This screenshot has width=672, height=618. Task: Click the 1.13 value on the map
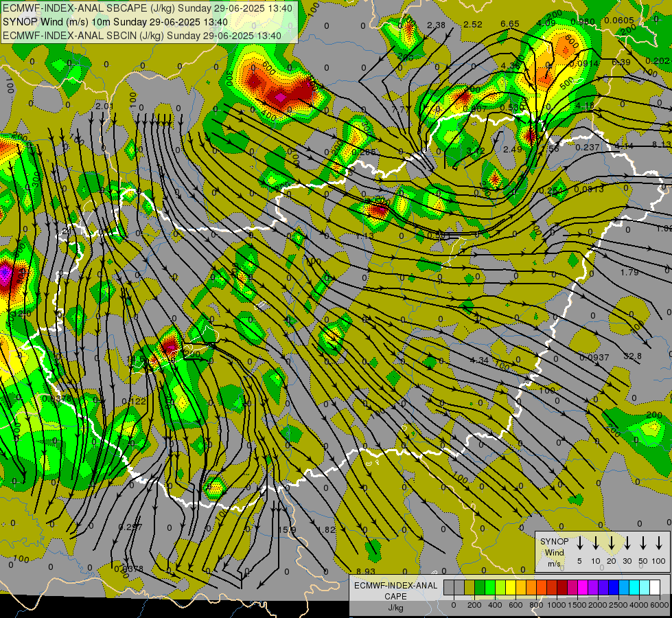[364, 236]
